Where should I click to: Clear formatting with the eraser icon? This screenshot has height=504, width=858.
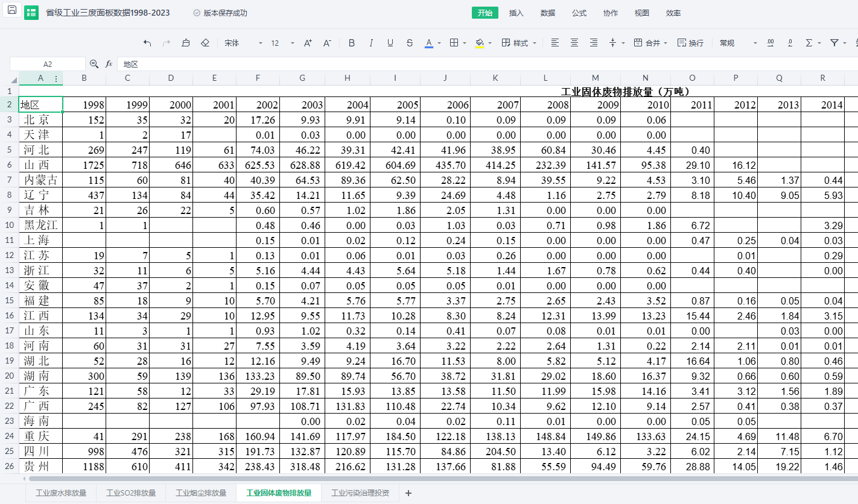[x=205, y=43]
